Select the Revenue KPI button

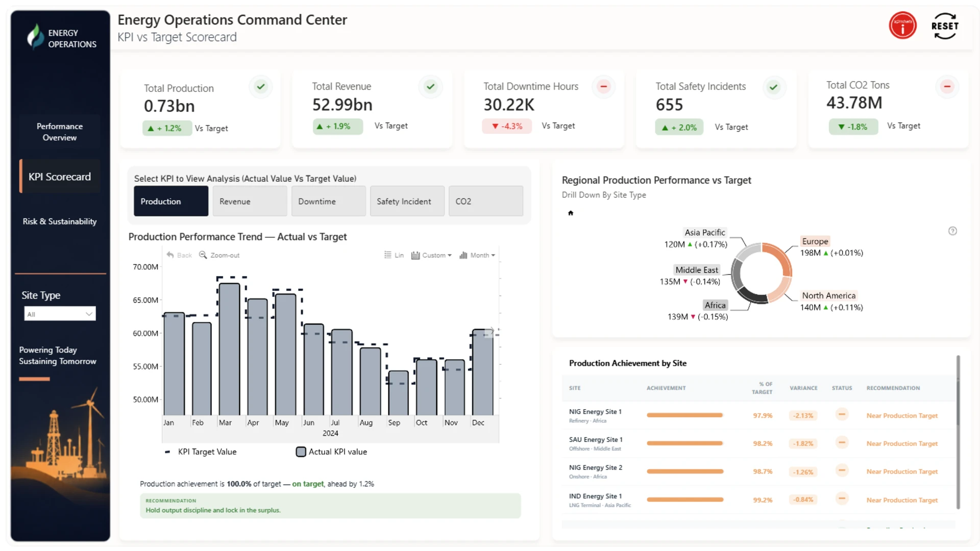(250, 201)
